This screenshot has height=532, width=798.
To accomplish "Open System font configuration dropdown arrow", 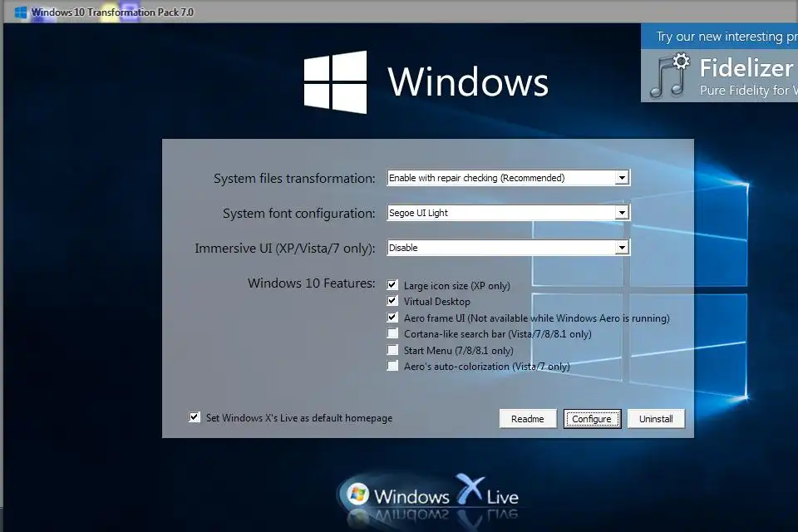I will click(622, 213).
